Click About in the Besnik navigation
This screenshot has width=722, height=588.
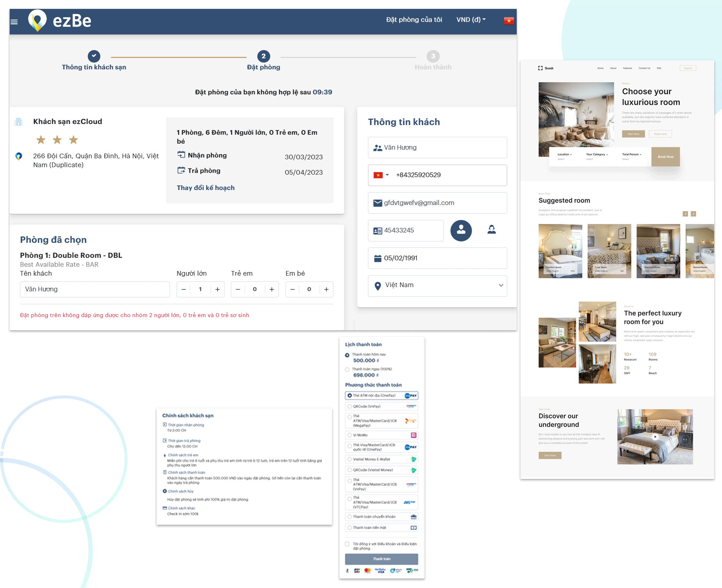(x=613, y=68)
